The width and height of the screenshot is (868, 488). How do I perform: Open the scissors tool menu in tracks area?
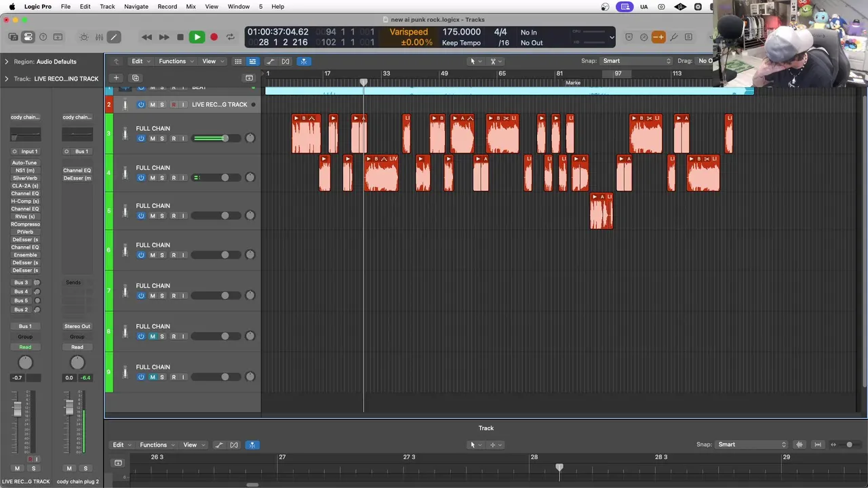(496, 61)
